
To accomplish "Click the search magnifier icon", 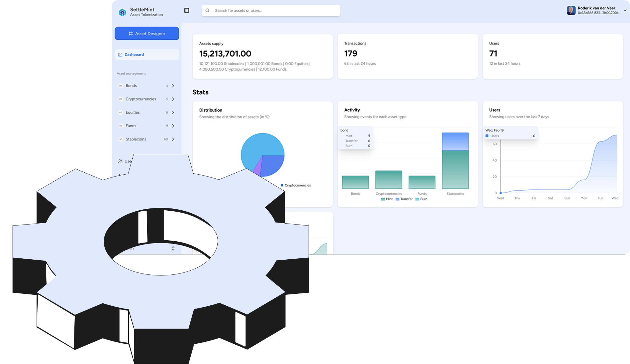I will coord(207,11).
